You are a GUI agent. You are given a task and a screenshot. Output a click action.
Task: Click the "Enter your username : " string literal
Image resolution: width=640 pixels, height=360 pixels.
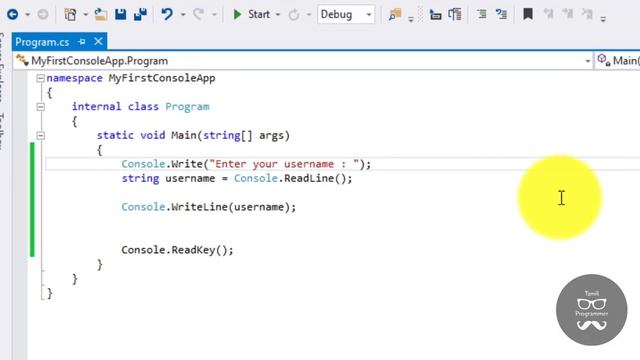coord(284,164)
